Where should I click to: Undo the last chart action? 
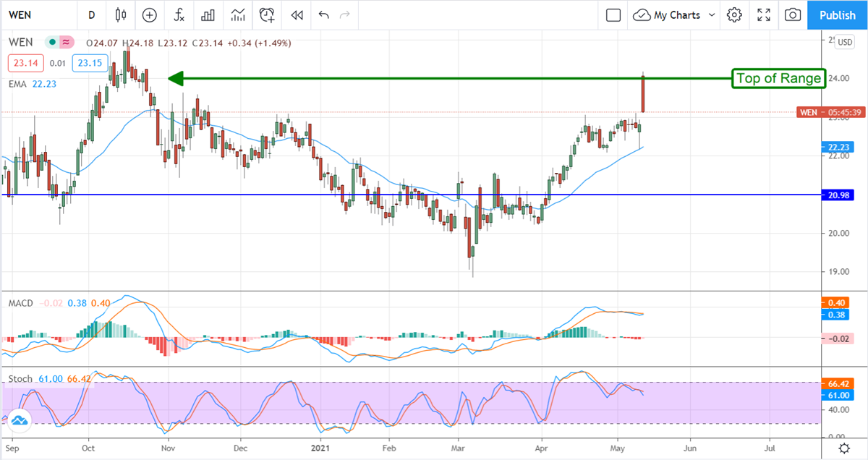tap(323, 14)
